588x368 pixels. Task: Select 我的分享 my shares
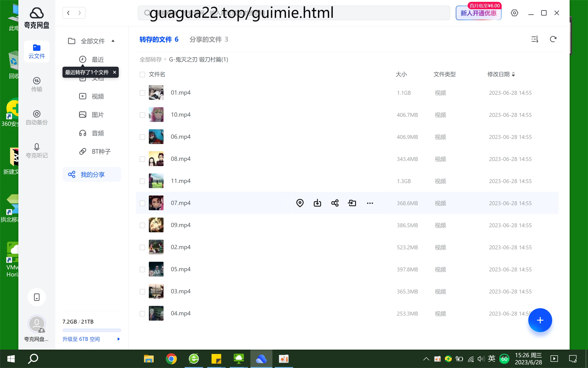pyautogui.click(x=92, y=174)
